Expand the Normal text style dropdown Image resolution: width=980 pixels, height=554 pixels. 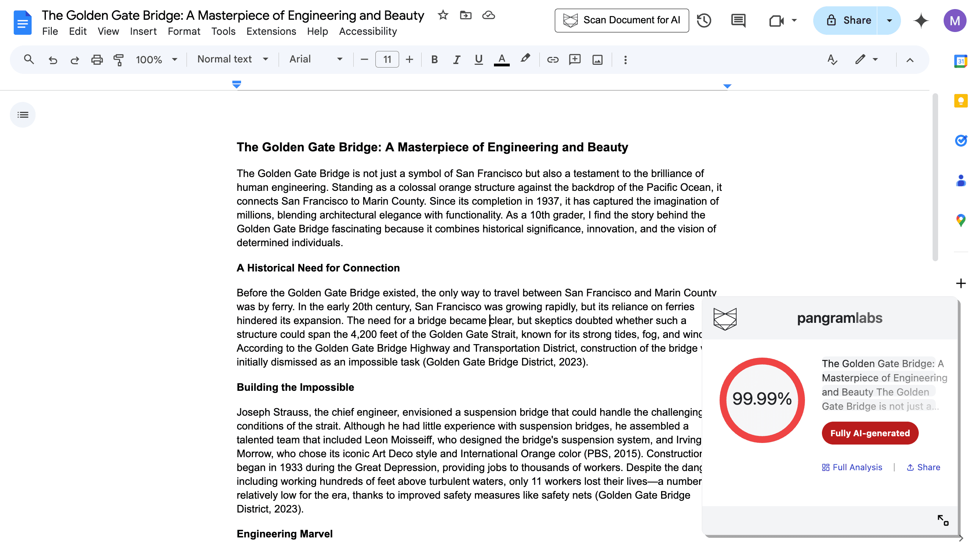point(233,59)
